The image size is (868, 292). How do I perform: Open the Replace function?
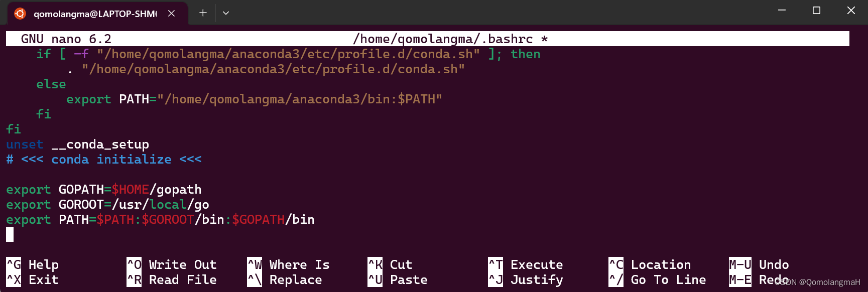pos(286,279)
